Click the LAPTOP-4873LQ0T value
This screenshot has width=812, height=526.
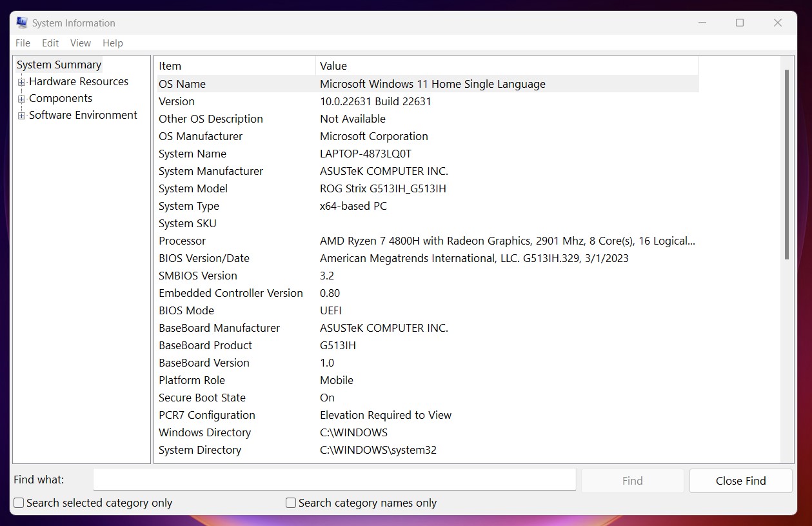pos(366,154)
